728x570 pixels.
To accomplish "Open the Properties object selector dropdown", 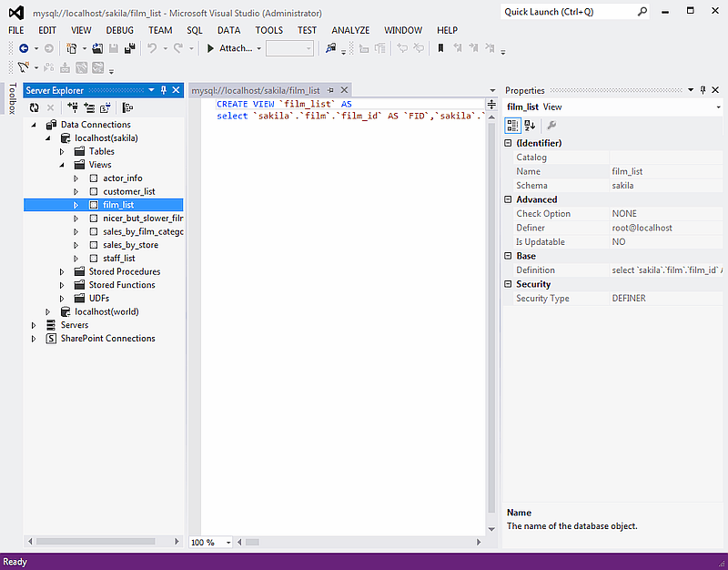I will tap(718, 107).
